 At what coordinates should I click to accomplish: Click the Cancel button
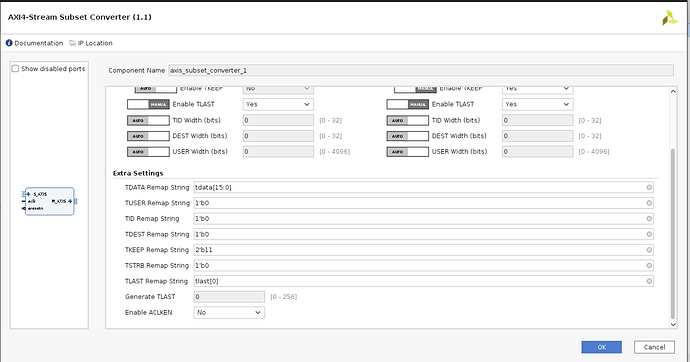point(654,347)
